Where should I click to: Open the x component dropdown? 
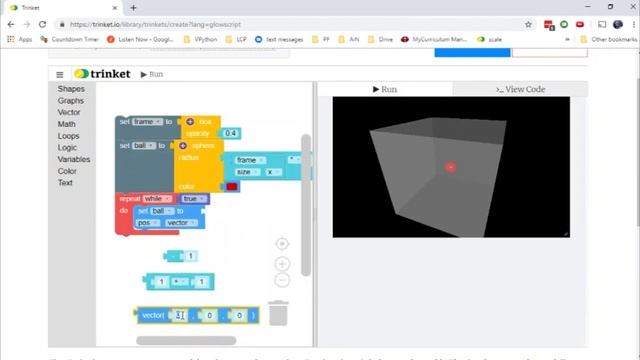click(x=274, y=172)
